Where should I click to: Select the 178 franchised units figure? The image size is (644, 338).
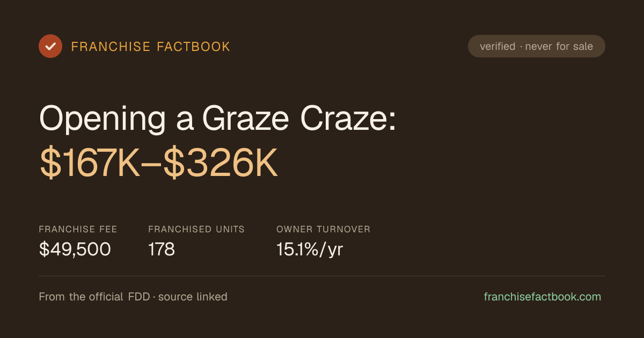[x=162, y=249]
